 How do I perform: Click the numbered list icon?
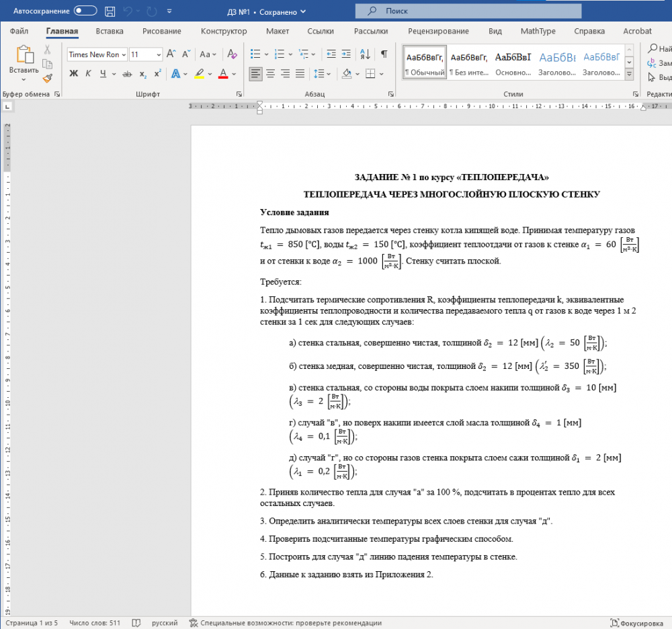280,54
